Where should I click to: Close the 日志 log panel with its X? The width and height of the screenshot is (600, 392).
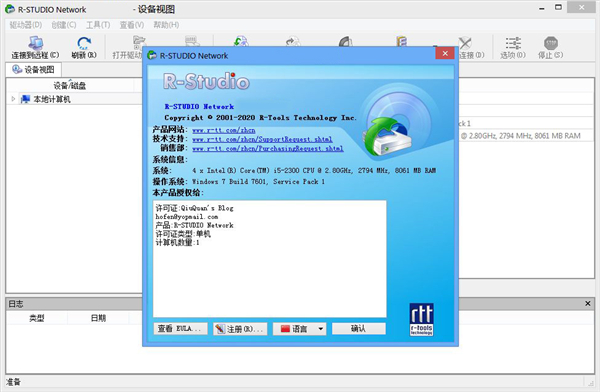(588, 304)
